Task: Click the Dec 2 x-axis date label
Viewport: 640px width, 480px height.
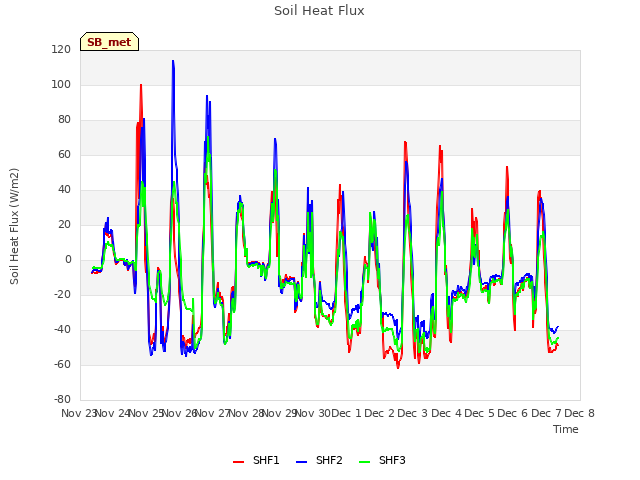Action: click(x=380, y=413)
